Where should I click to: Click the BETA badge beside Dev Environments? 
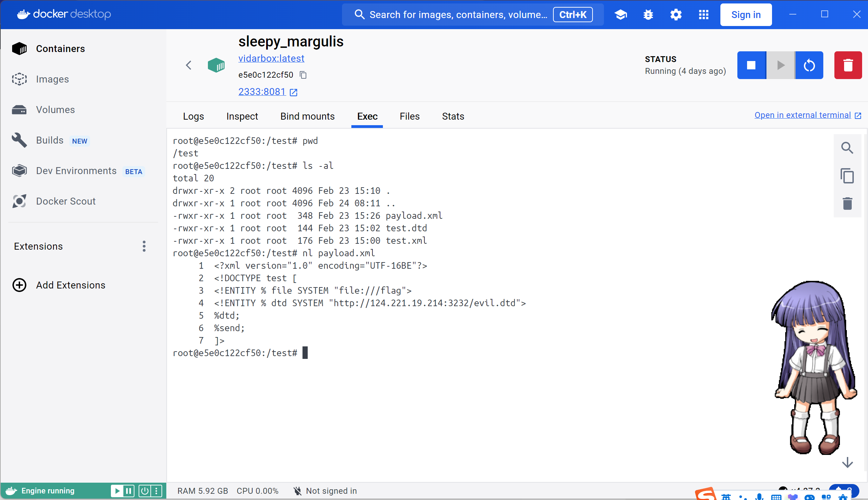[x=134, y=172]
